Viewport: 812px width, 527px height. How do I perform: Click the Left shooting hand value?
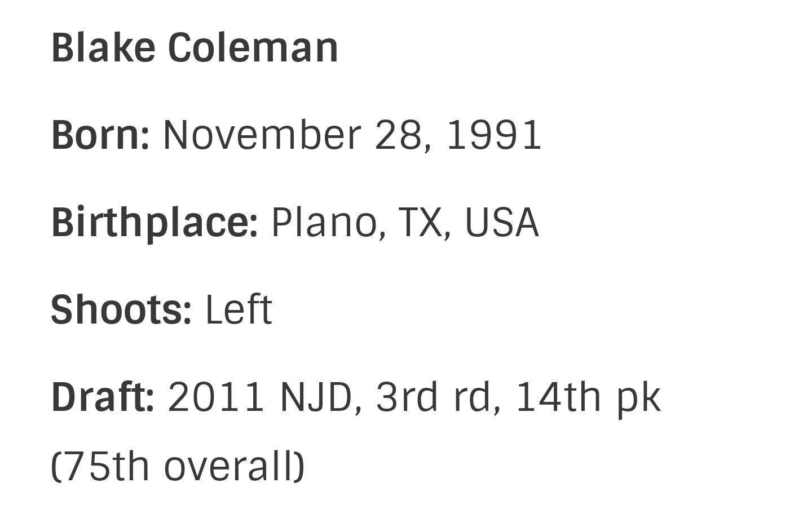click(x=239, y=309)
